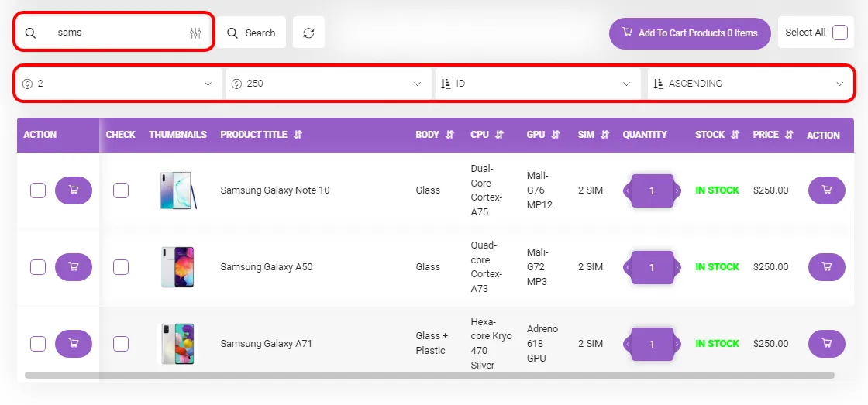
Task: Click the Samsung Galaxy Note 10 title
Action: tap(274, 190)
